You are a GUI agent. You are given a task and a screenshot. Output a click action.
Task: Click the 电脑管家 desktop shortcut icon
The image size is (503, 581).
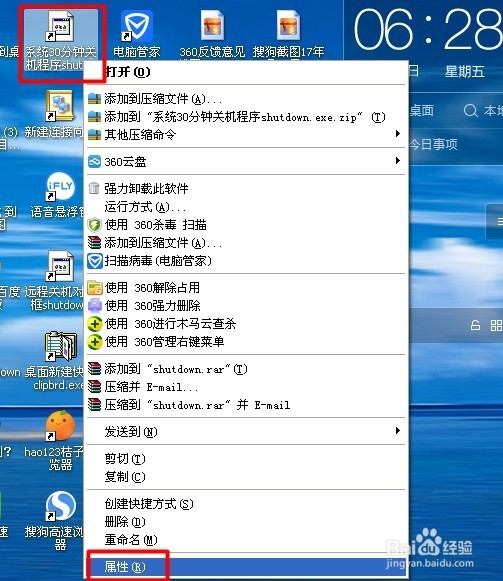[x=137, y=27]
